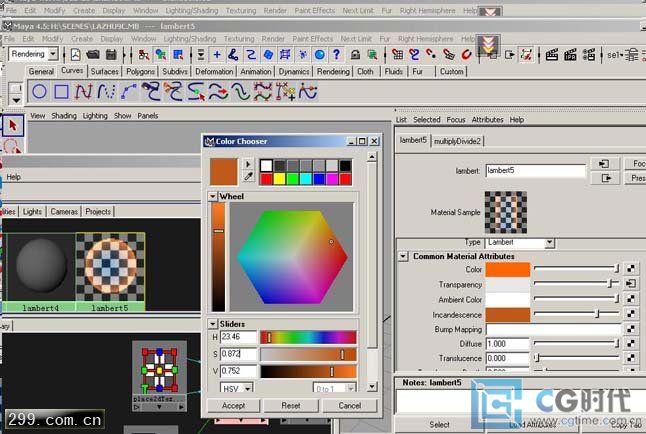
Task: Click the input connection icon by lambert name
Action: pos(605,164)
